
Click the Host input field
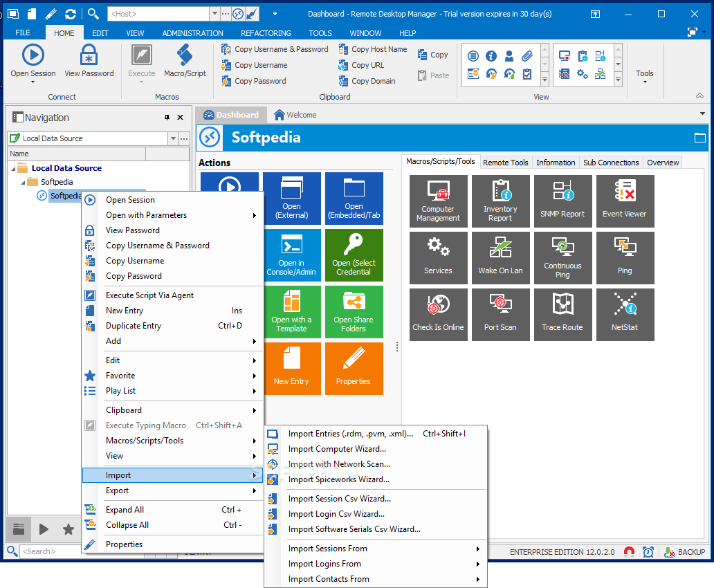(158, 14)
